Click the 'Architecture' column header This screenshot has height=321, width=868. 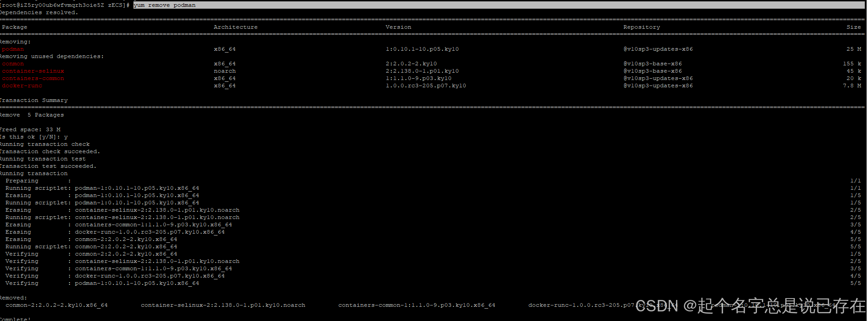[235, 27]
